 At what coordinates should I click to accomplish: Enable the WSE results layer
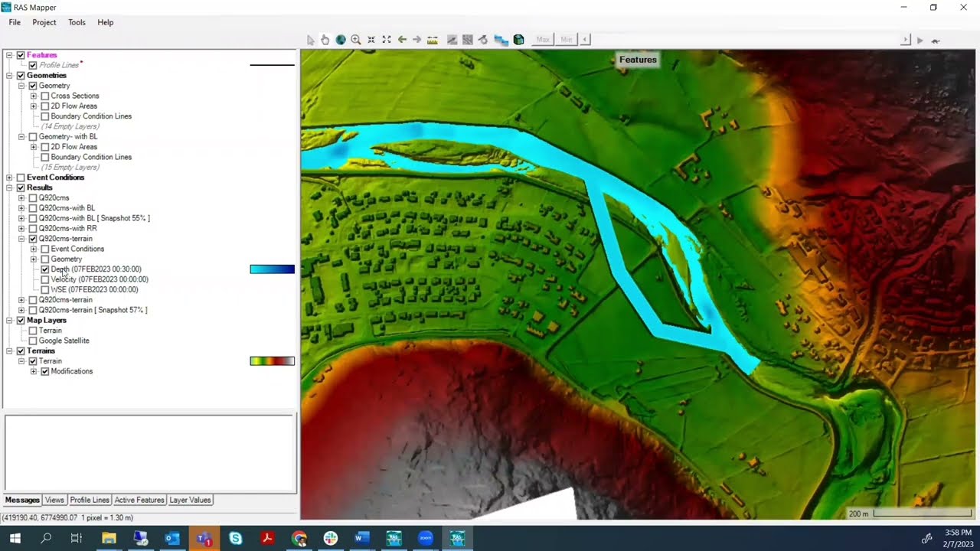(x=45, y=289)
